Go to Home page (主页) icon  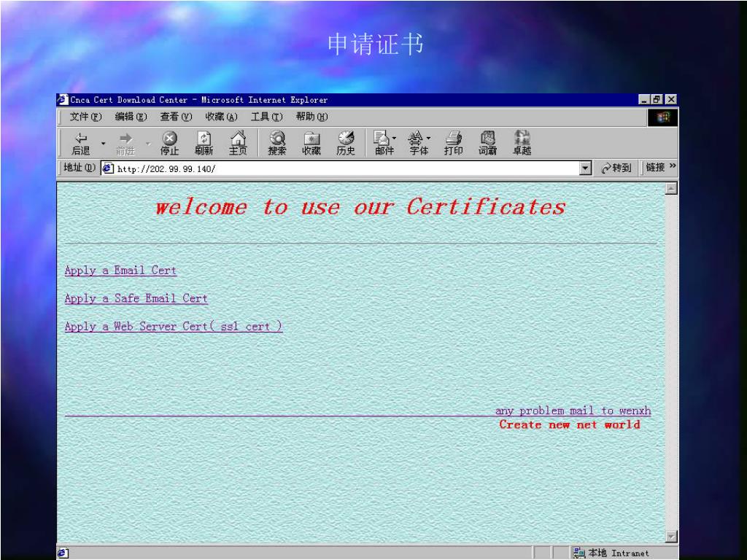coord(239,143)
